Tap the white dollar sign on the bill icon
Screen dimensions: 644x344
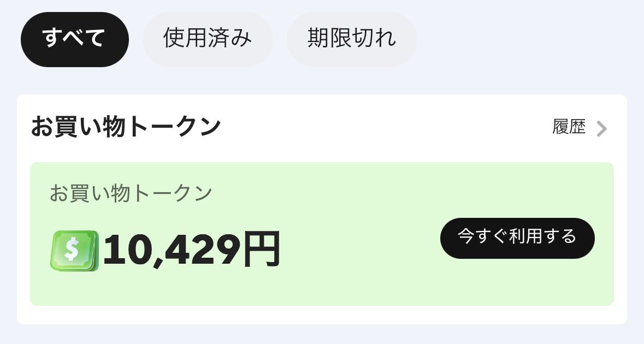(72, 250)
